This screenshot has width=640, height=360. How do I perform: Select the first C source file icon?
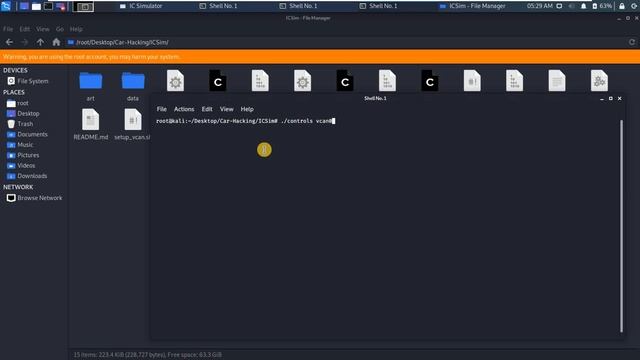tap(218, 81)
